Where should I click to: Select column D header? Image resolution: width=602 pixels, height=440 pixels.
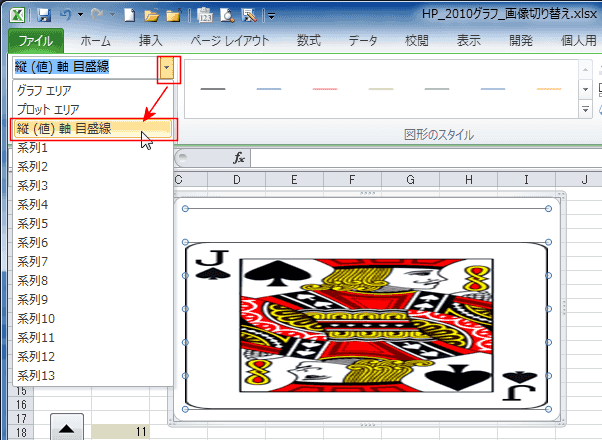(x=236, y=179)
